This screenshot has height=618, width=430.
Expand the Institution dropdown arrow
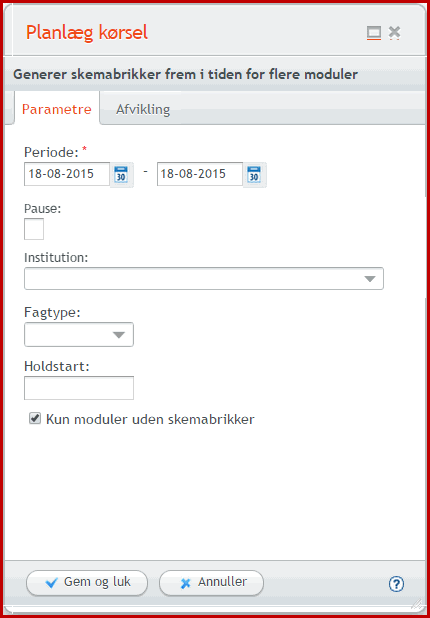[x=369, y=279]
